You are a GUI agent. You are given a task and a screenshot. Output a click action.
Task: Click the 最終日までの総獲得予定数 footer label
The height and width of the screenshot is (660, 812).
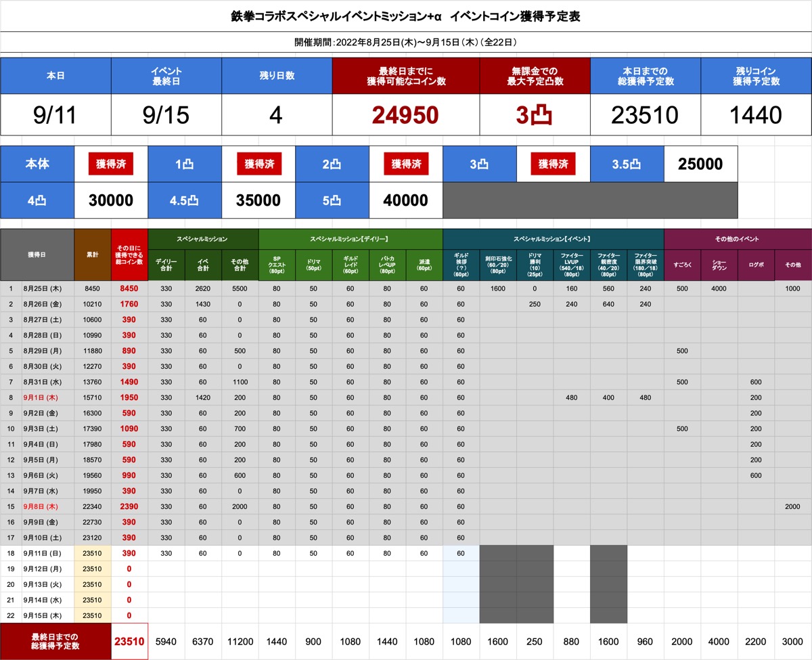pyautogui.click(x=55, y=641)
